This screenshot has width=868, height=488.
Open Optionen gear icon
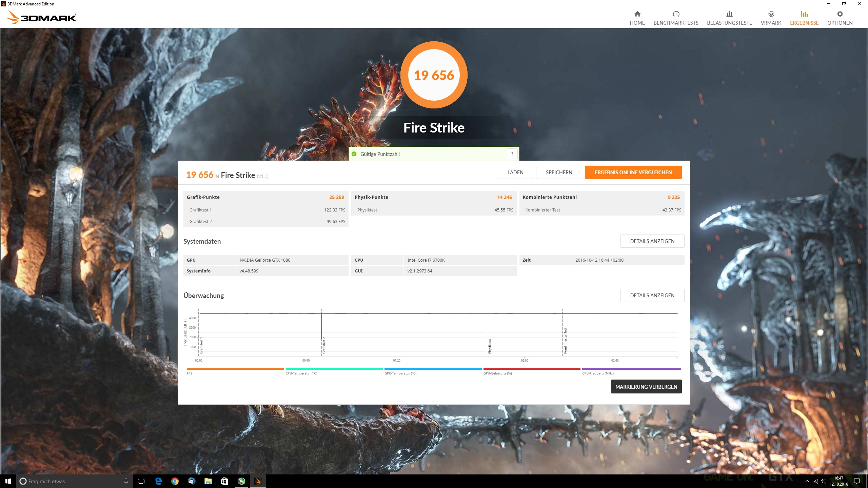coord(840,14)
